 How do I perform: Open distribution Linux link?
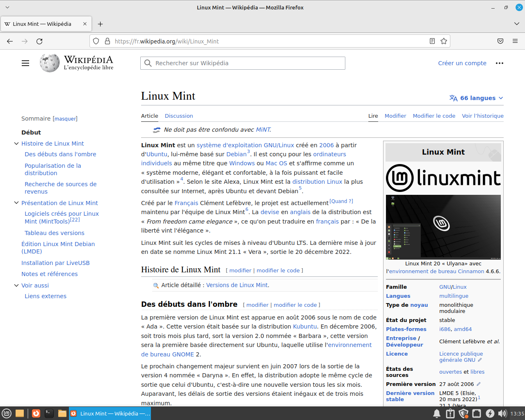pos(317,182)
